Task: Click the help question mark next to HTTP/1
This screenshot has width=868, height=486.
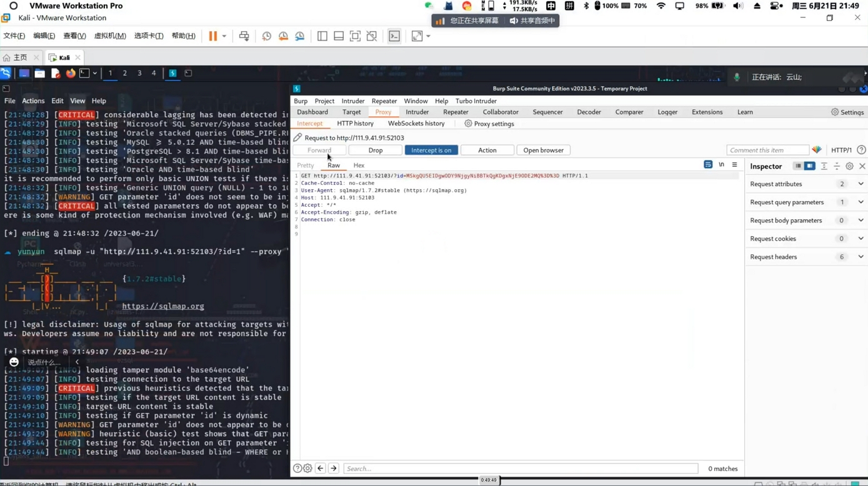Action: click(861, 150)
